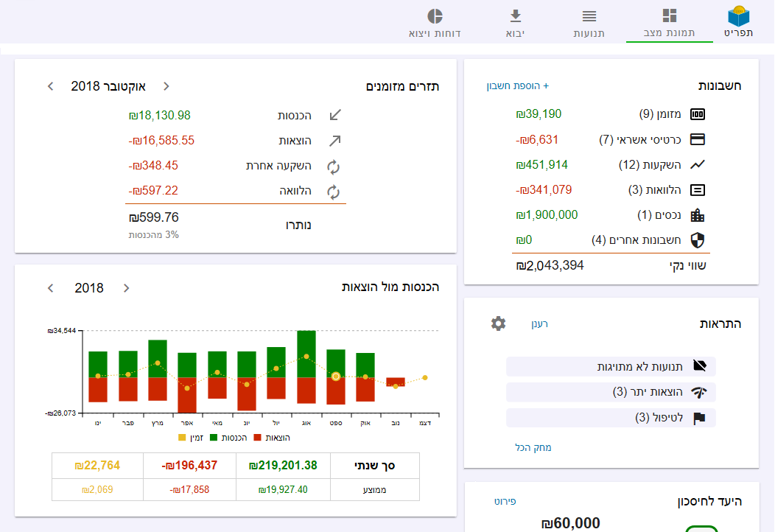This screenshot has width=775, height=532.
Task: Click the מזומן cash accounts icon
Action: (697, 114)
